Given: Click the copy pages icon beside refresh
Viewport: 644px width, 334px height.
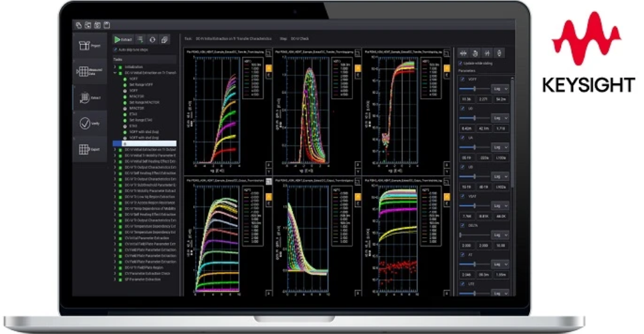Looking at the screenshot, I should [165, 39].
